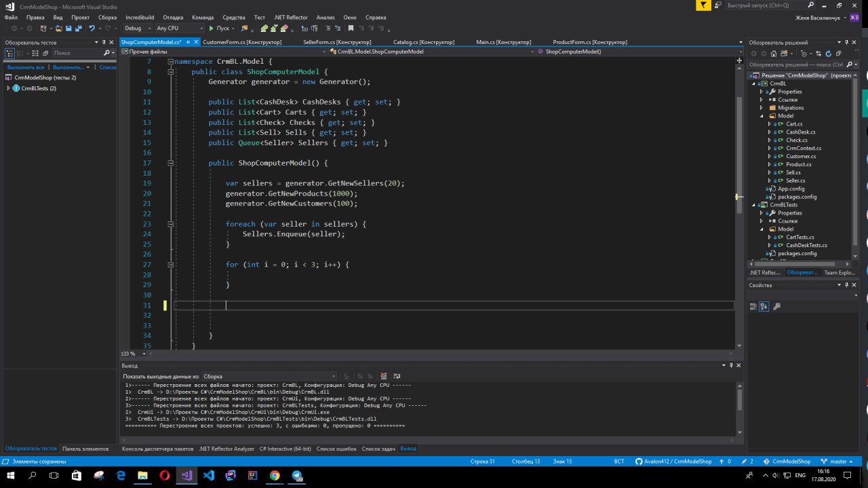Toggle word wrap in the output panel

(x=397, y=376)
